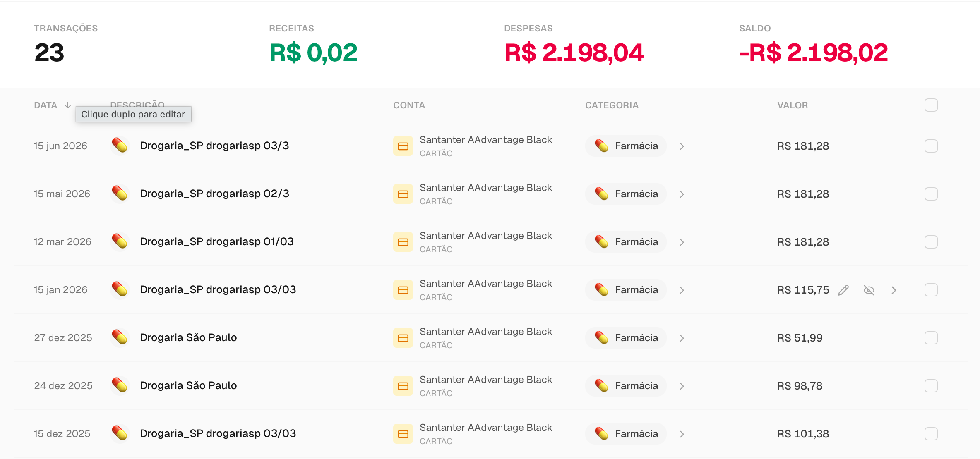Image resolution: width=980 pixels, height=459 pixels.
Task: Click pill icon of 15 jun 2026 transaction
Action: pyautogui.click(x=120, y=146)
